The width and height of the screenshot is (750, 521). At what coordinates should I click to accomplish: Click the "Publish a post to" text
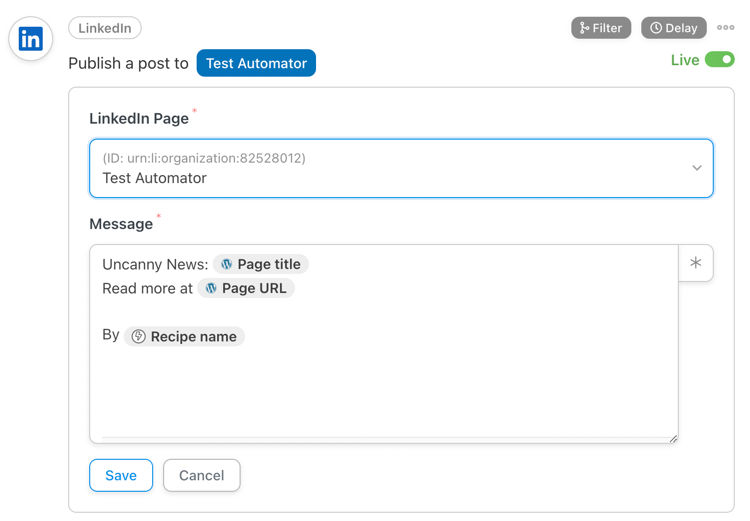pos(129,63)
